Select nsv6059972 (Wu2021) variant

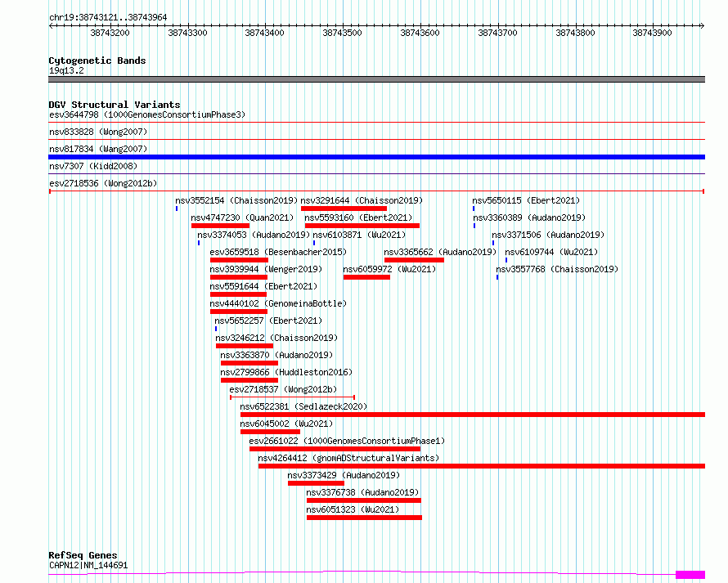389,269
